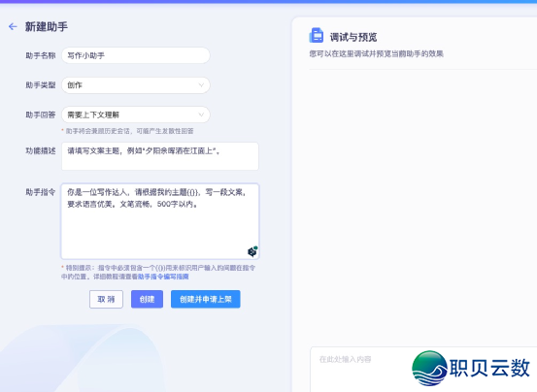Click the 创建并申请上架 button

206,299
